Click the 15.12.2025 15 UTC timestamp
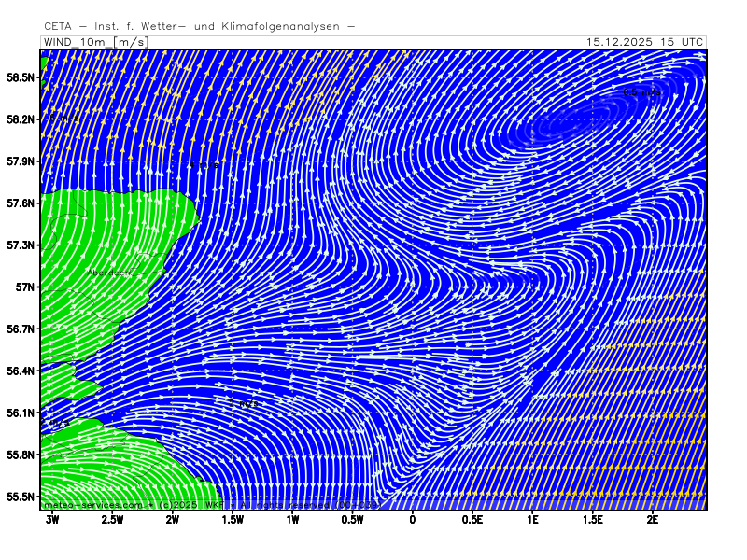 tap(644, 42)
